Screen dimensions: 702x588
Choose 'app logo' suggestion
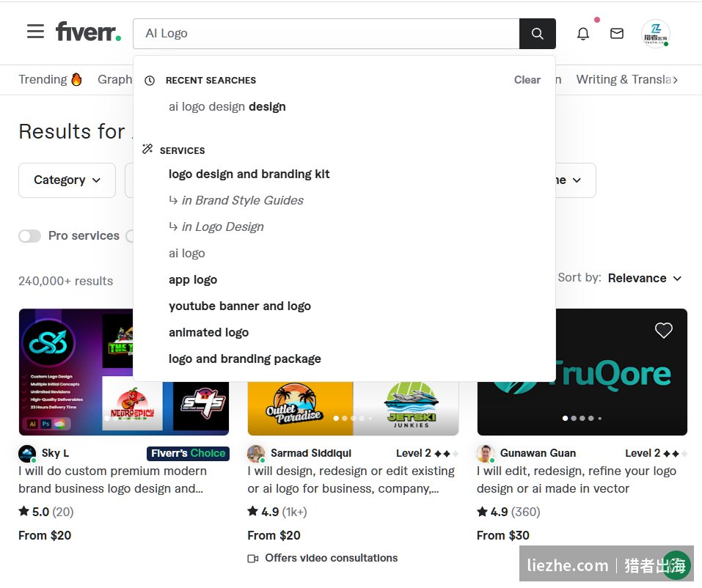tap(193, 279)
